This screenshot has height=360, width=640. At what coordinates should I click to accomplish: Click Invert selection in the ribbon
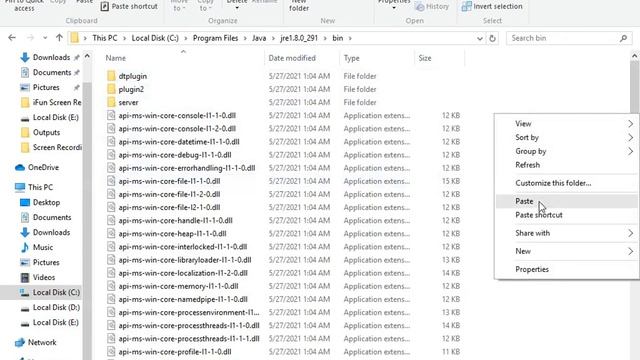[492, 7]
